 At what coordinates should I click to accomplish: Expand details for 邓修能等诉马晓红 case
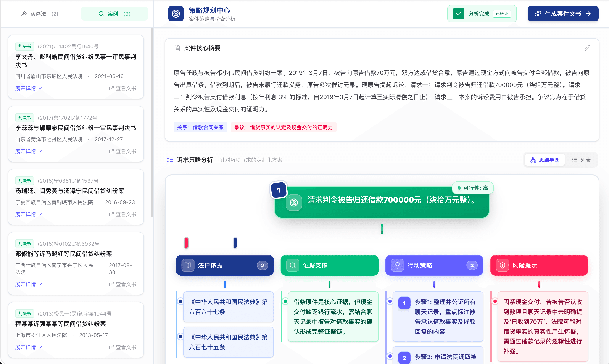click(x=28, y=284)
